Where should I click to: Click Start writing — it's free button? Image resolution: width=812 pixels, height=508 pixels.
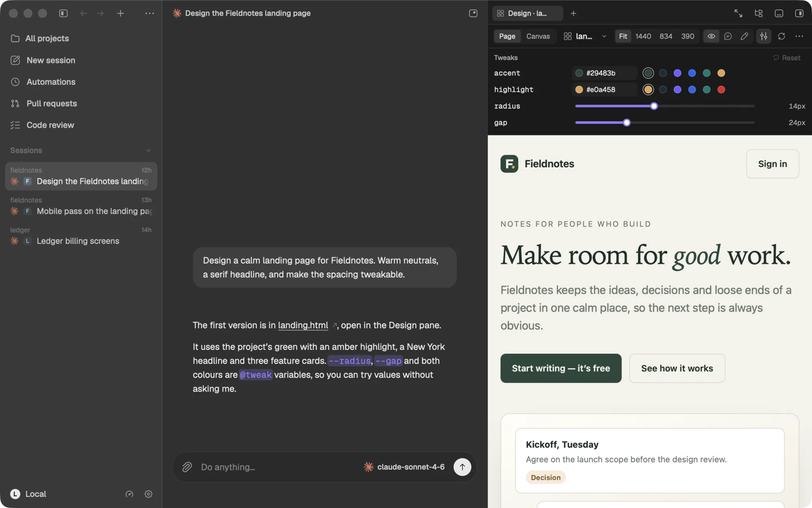point(561,368)
